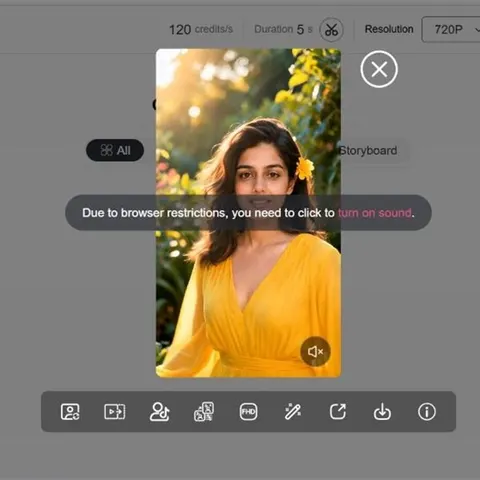Click the scissors trim icon
480x480 pixels.
tap(331, 30)
